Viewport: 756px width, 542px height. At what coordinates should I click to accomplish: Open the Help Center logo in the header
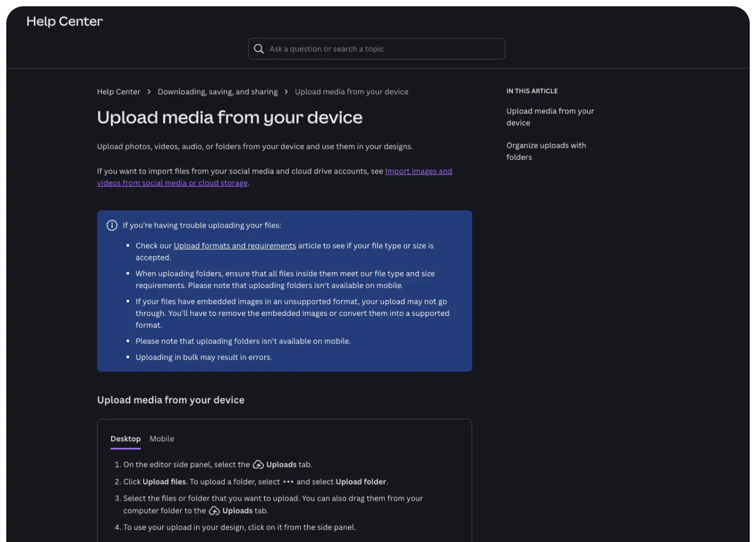[x=65, y=21]
